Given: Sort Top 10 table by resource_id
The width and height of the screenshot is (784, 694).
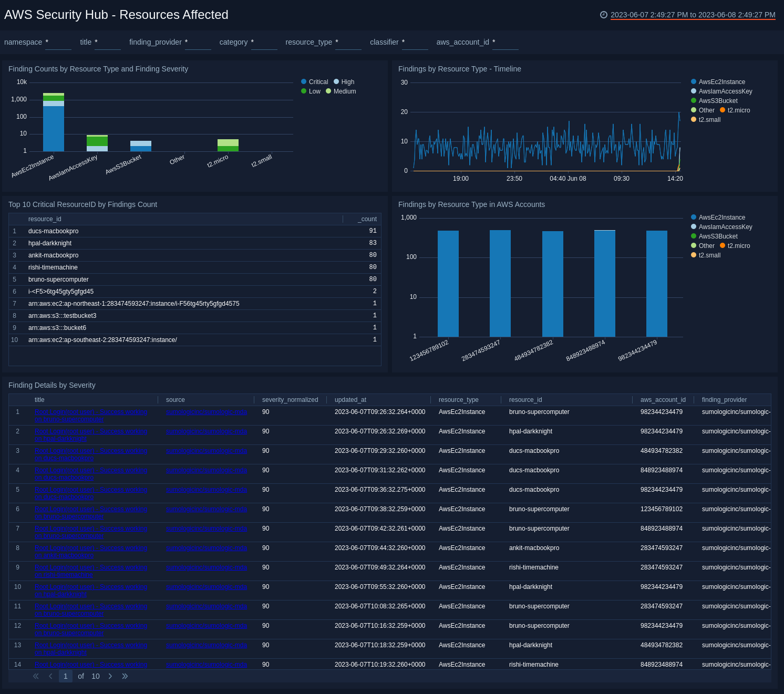Looking at the screenshot, I should tap(45, 219).
